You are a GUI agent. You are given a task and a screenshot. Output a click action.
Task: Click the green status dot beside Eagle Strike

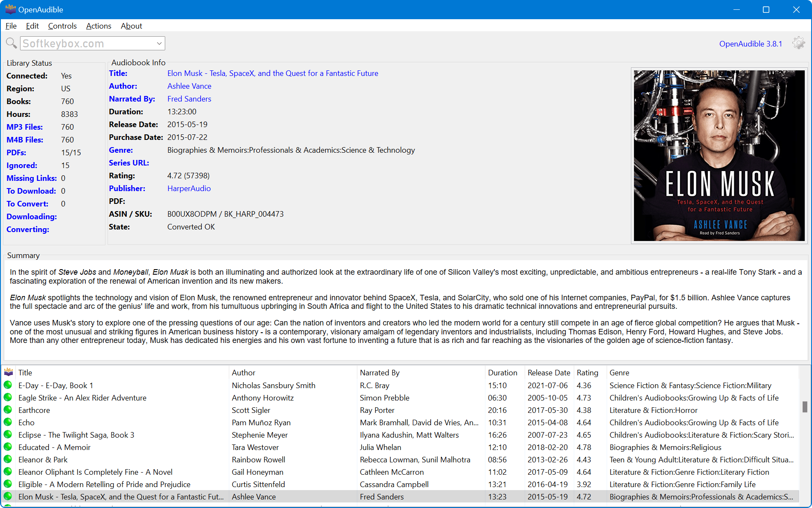pyautogui.click(x=8, y=398)
